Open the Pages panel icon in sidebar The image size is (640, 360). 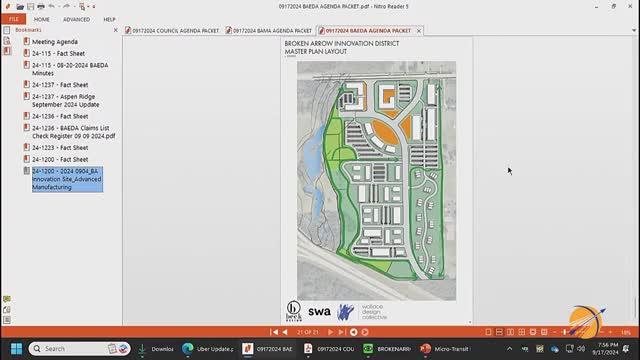(7, 30)
